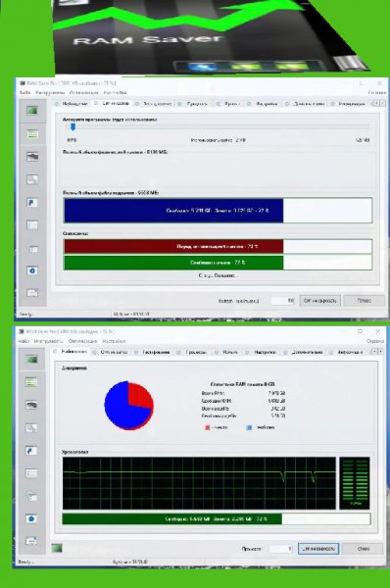Open Процессы tab in slider window
This screenshot has width=390, height=588.
(x=193, y=104)
